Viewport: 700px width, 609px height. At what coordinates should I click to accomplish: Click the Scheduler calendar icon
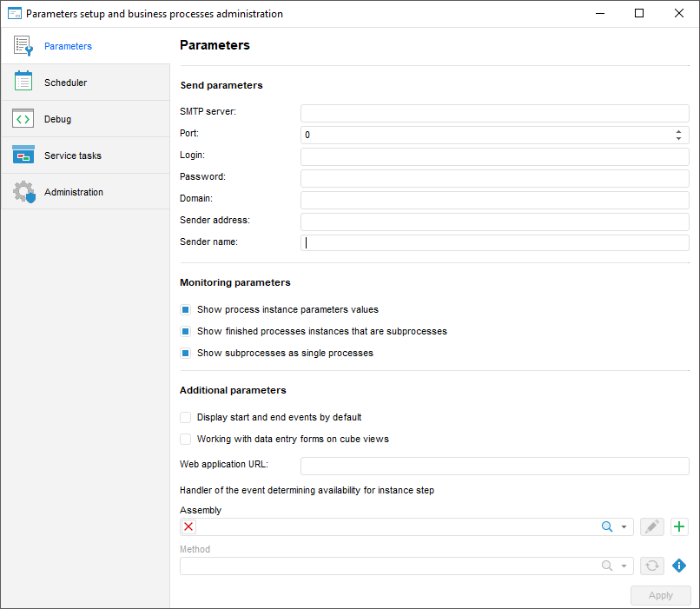23,82
